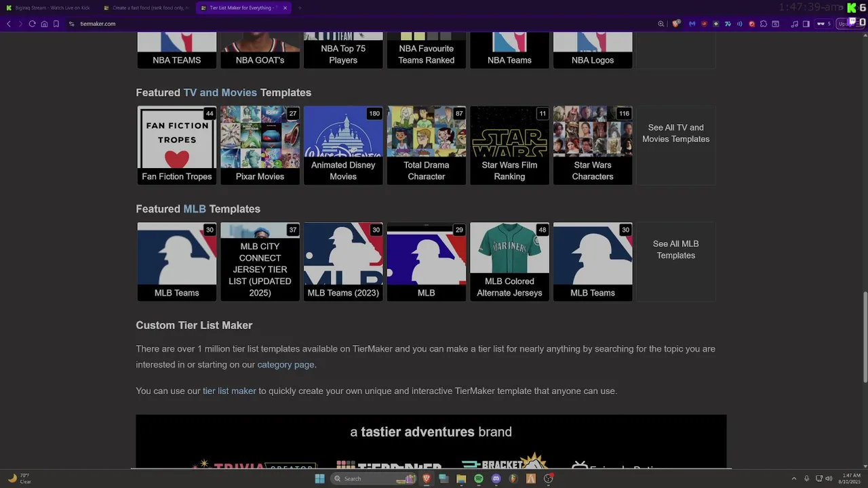The height and width of the screenshot is (488, 868).
Task: Open Discord from the taskbar
Action: click(x=496, y=479)
